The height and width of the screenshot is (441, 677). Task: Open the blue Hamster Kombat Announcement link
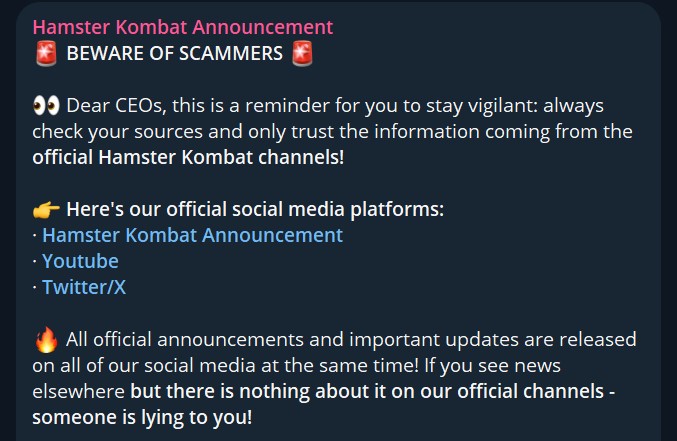tap(192, 235)
